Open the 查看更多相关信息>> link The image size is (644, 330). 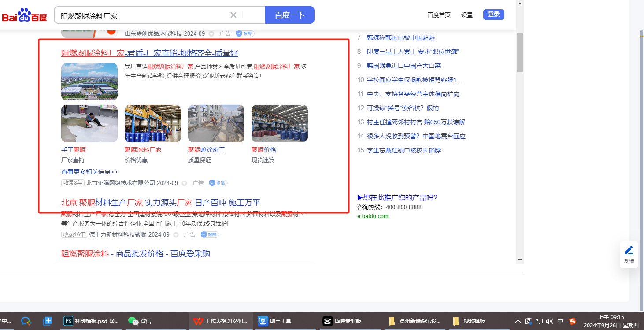click(x=89, y=172)
